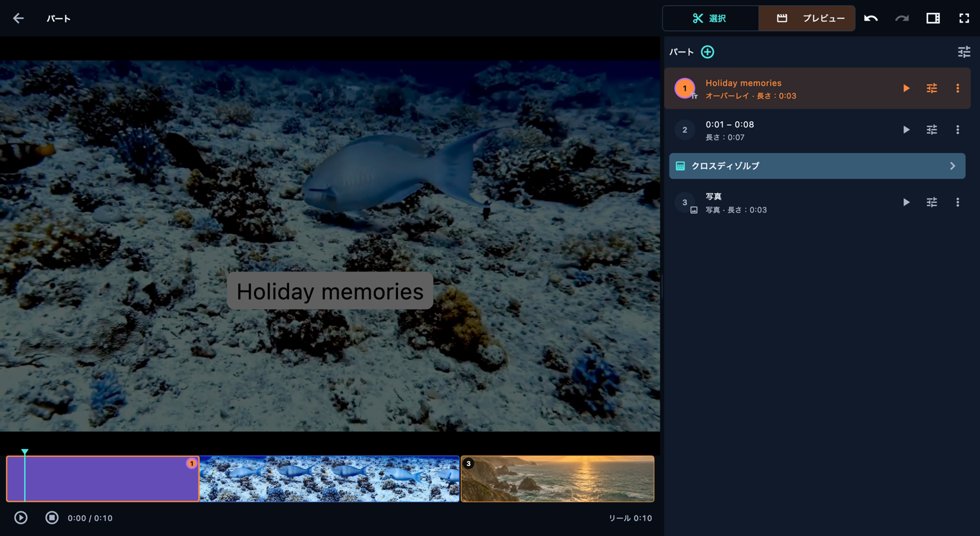Undo the last edit

871,18
